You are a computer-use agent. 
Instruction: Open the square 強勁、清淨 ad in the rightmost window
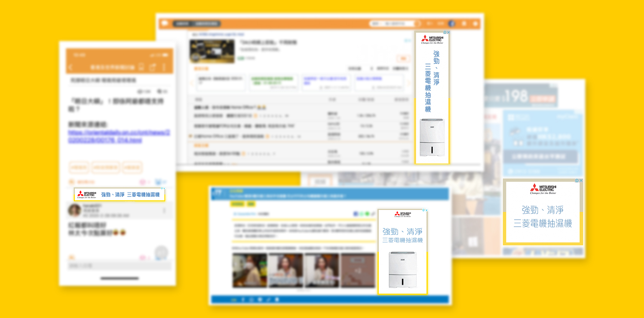coord(543,212)
